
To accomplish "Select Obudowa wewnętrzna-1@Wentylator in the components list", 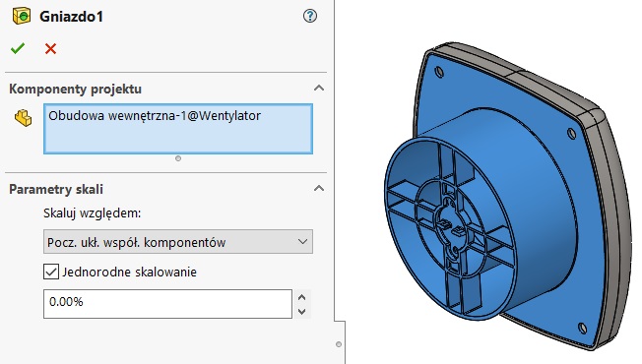I will [155, 116].
